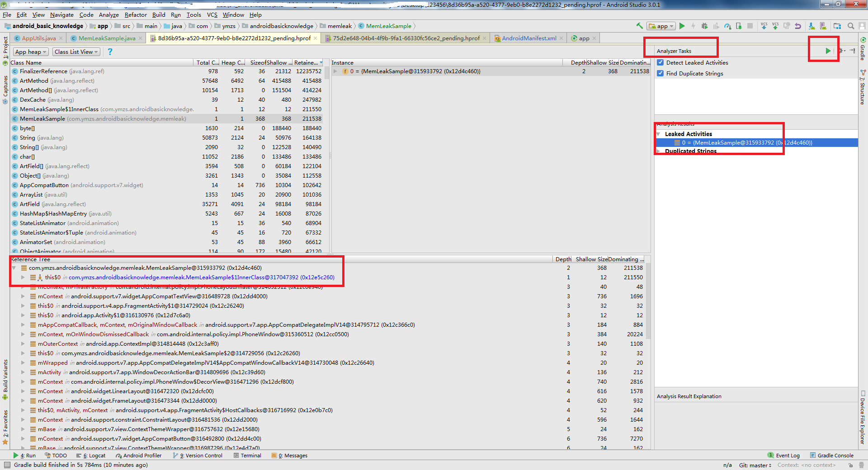
Task: Expand the MemLeakSample instance row
Action: click(335, 71)
